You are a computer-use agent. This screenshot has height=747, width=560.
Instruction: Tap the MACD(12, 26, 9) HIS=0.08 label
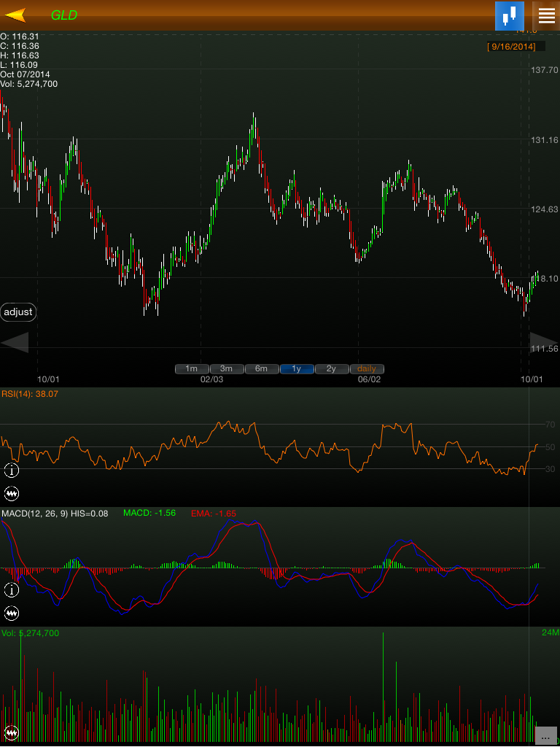[55, 514]
